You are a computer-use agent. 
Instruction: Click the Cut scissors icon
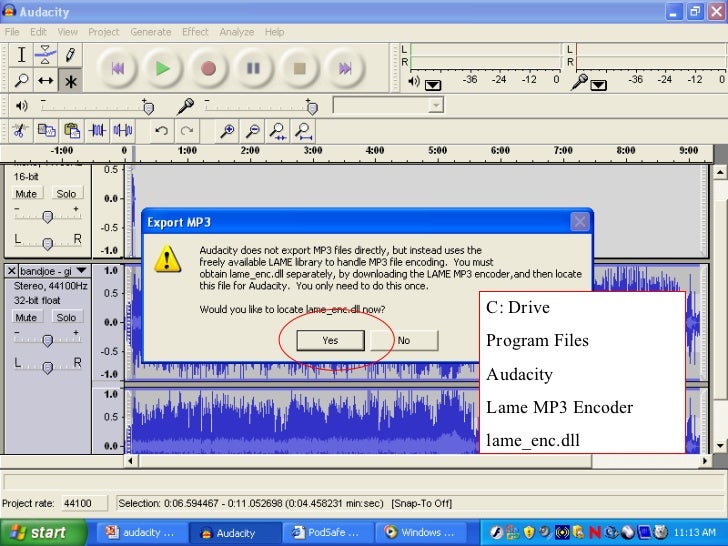point(20,130)
